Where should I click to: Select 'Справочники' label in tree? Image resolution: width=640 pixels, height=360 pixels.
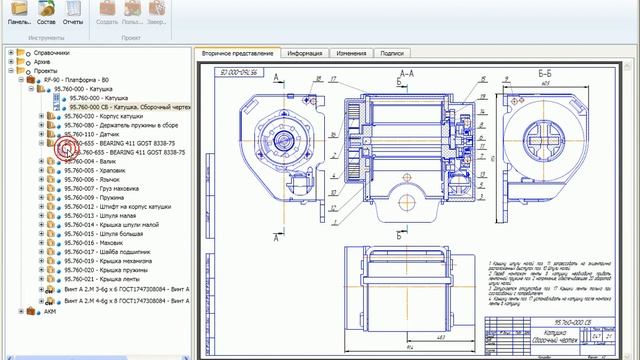click(52, 53)
